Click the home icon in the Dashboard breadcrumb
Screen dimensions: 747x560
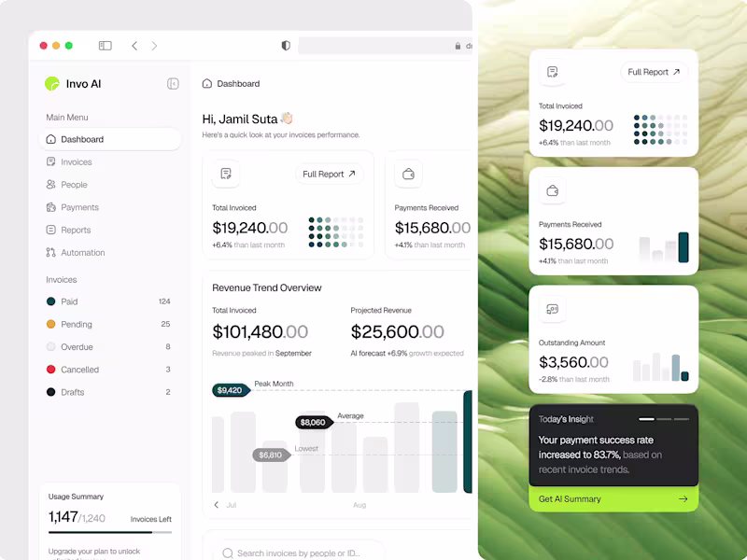pyautogui.click(x=207, y=83)
